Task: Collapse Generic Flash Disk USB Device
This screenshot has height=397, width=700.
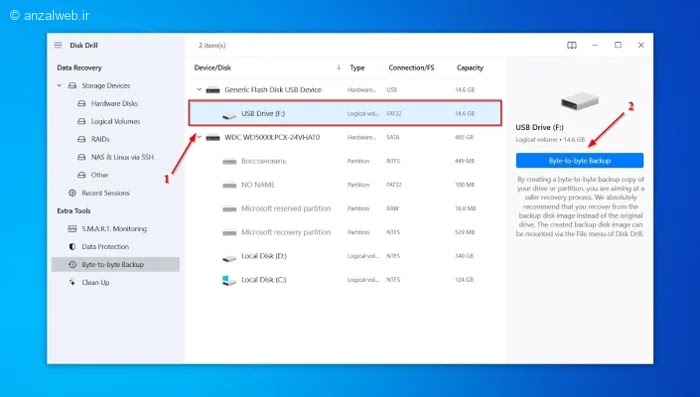Action: (x=199, y=89)
